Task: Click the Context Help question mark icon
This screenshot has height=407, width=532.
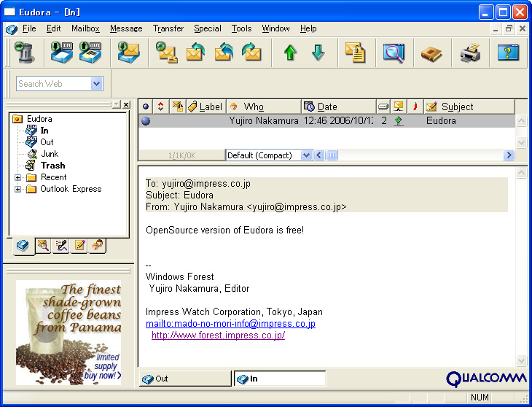Action: [x=508, y=53]
